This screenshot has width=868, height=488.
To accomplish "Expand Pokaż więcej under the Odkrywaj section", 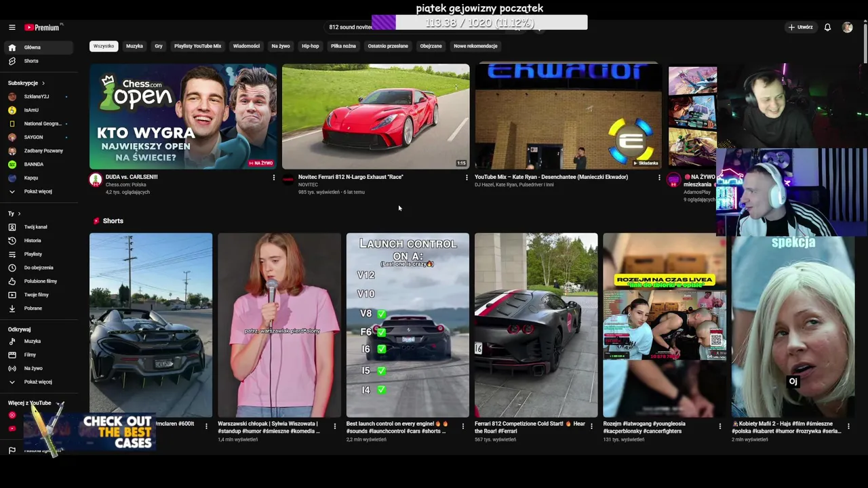I will coord(37,382).
